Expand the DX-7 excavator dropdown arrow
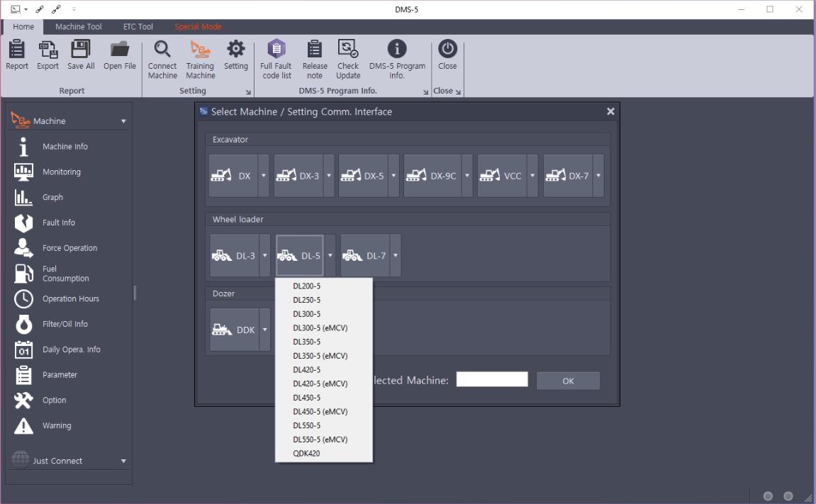The image size is (816, 504). pos(598,176)
